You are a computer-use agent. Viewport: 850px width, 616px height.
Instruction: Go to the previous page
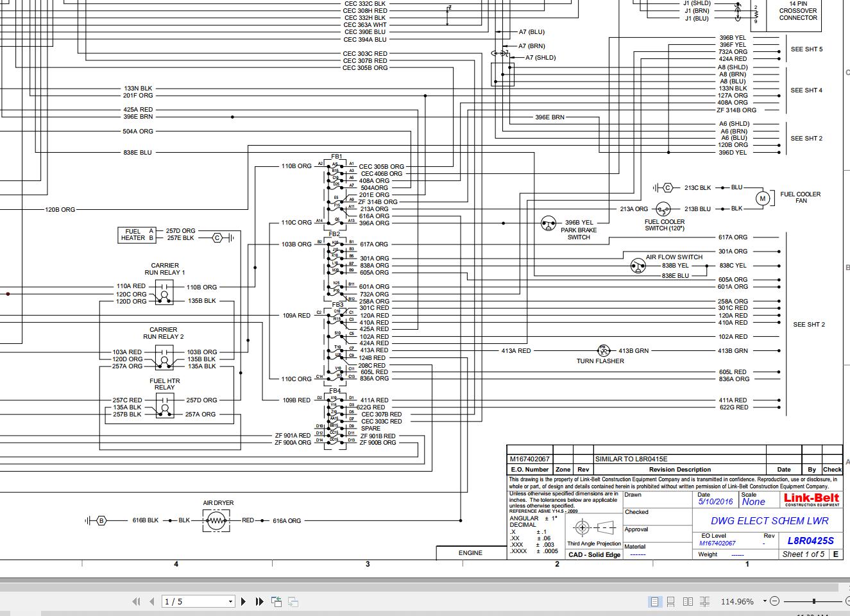pyautogui.click(x=151, y=602)
